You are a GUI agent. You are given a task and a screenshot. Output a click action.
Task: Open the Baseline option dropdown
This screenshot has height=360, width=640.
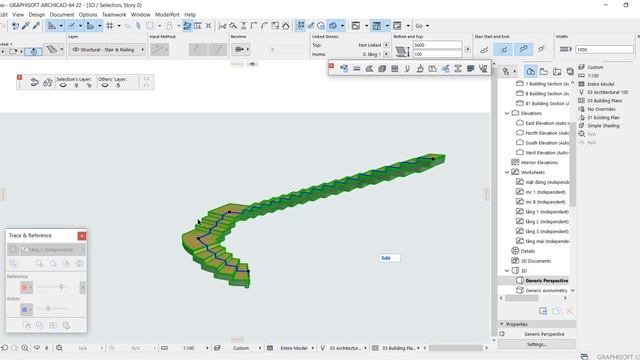[x=240, y=49]
